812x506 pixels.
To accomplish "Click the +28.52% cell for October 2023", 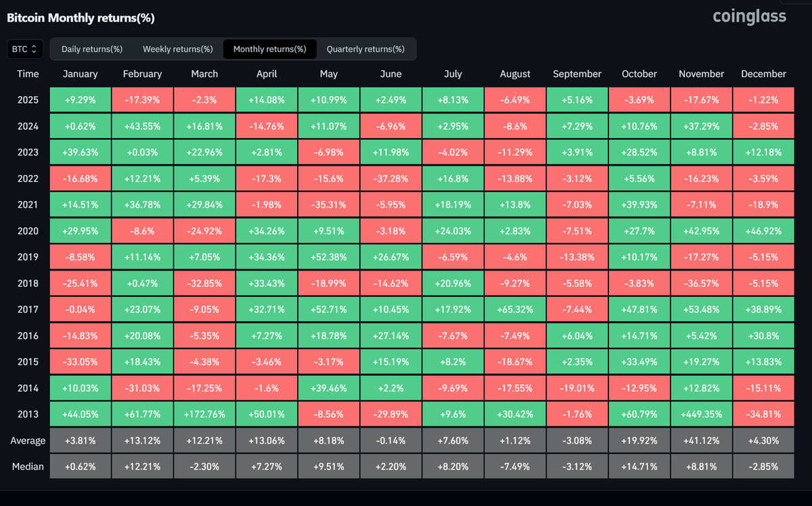I will pos(639,152).
